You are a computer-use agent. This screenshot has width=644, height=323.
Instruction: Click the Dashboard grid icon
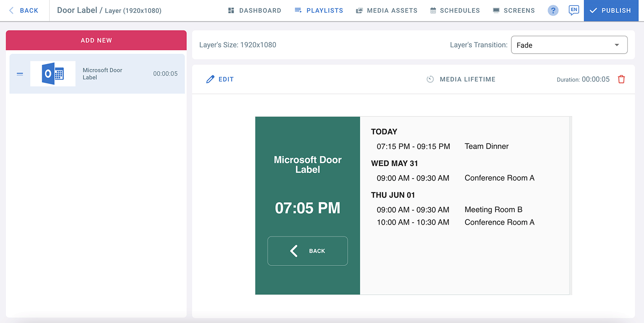tap(231, 11)
